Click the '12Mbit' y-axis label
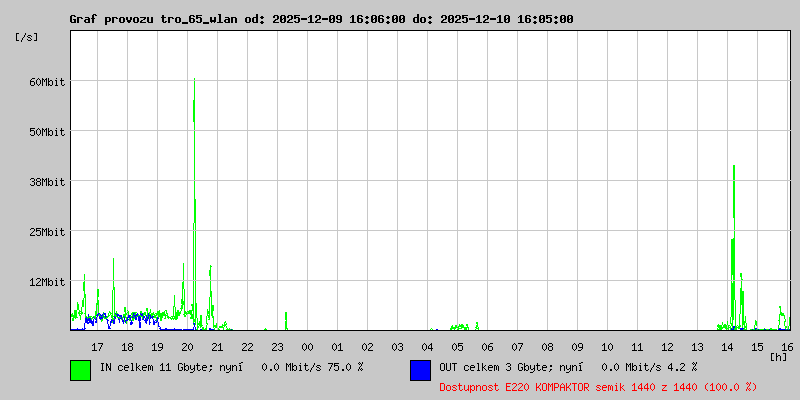The width and height of the screenshot is (800, 400). [47, 282]
